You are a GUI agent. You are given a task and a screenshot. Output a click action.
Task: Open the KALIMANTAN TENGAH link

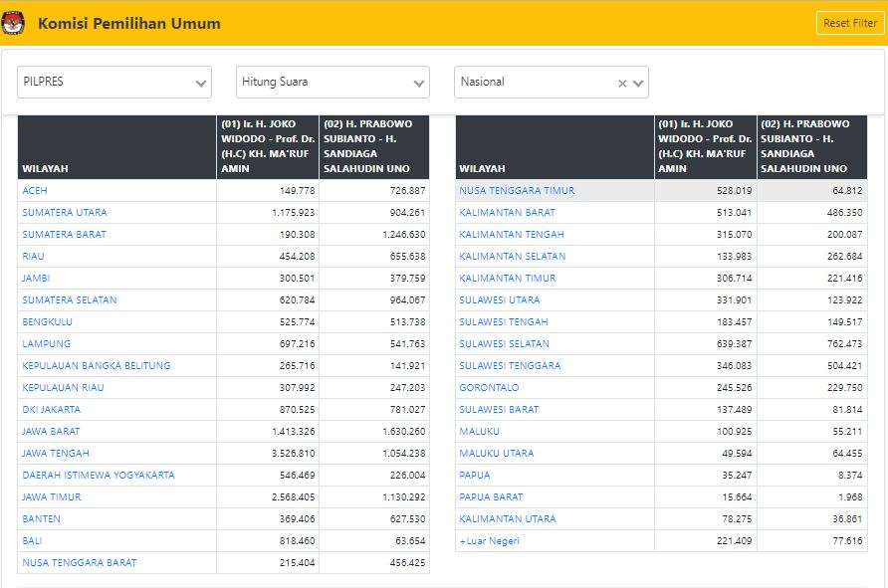512,234
